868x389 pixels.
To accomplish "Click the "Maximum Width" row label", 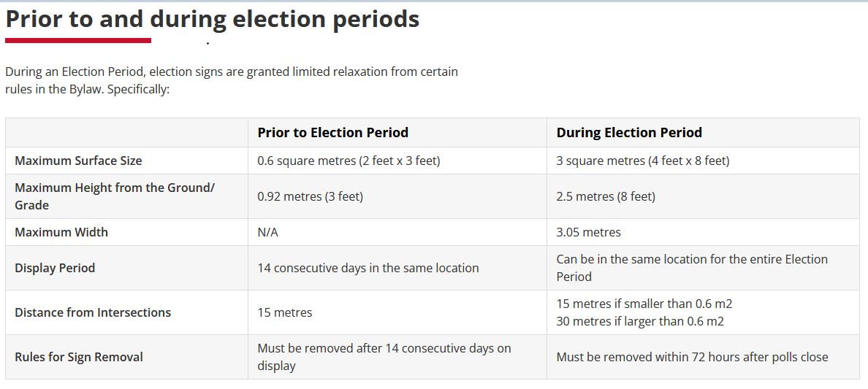I will 61,232.
